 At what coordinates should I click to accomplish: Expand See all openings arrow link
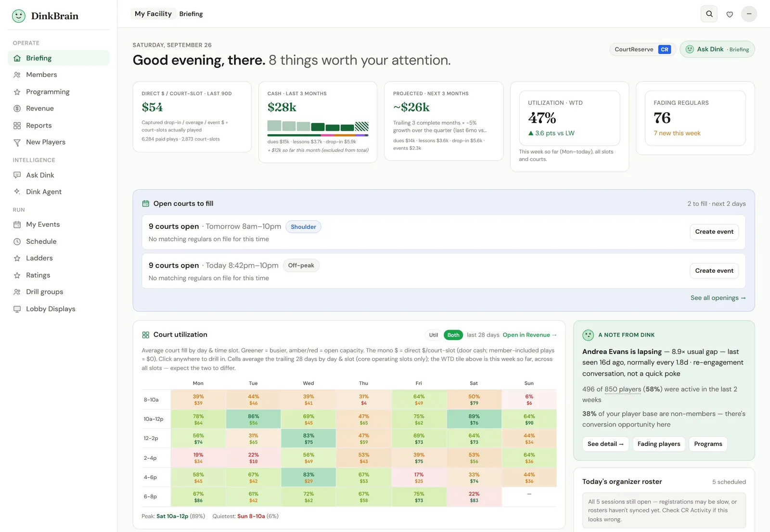(x=718, y=298)
